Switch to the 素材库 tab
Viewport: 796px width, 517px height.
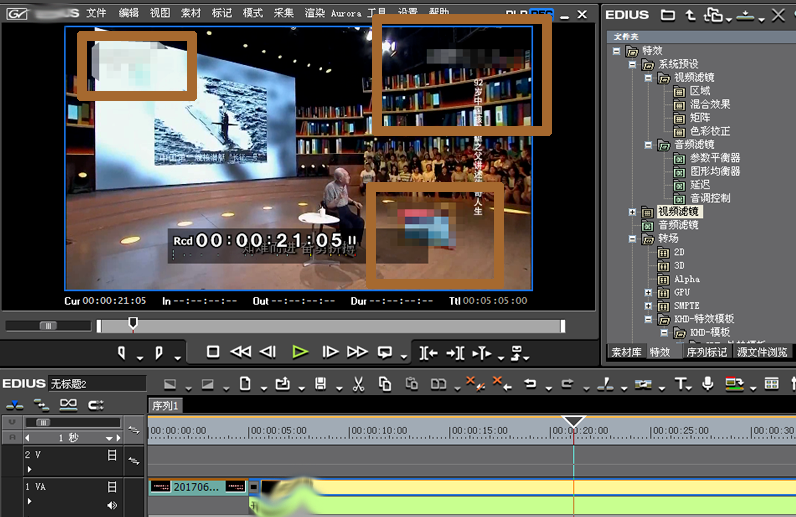coord(626,352)
